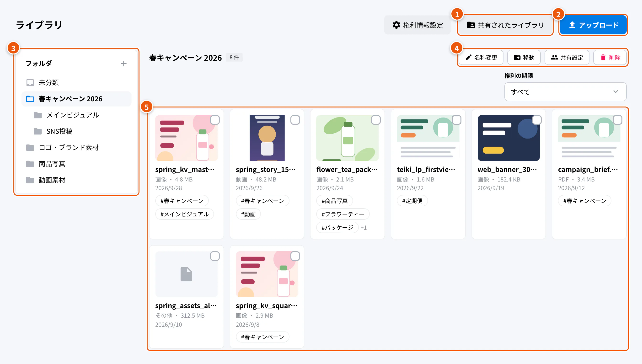Click the folder icon next to 商品写真
The height and width of the screenshot is (364, 642).
[x=30, y=164]
